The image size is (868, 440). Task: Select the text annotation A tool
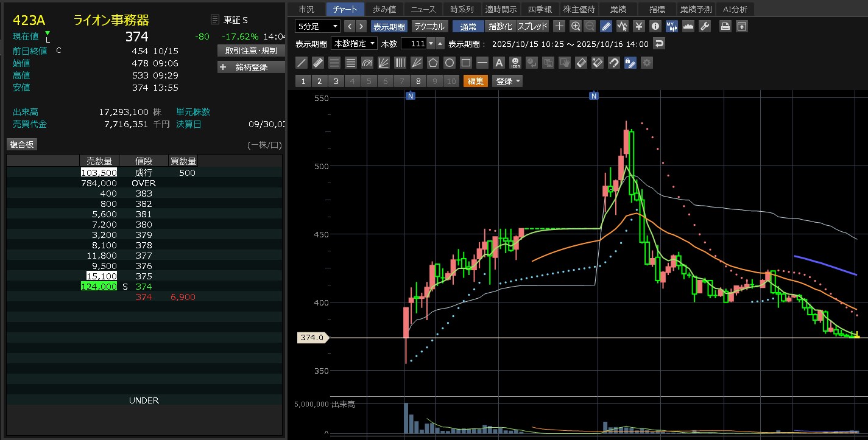coord(499,63)
